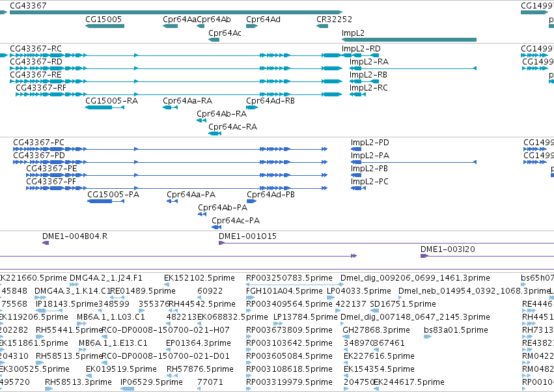Select protein CG43367-PE
Screen dimensions: 554x392
point(51,169)
